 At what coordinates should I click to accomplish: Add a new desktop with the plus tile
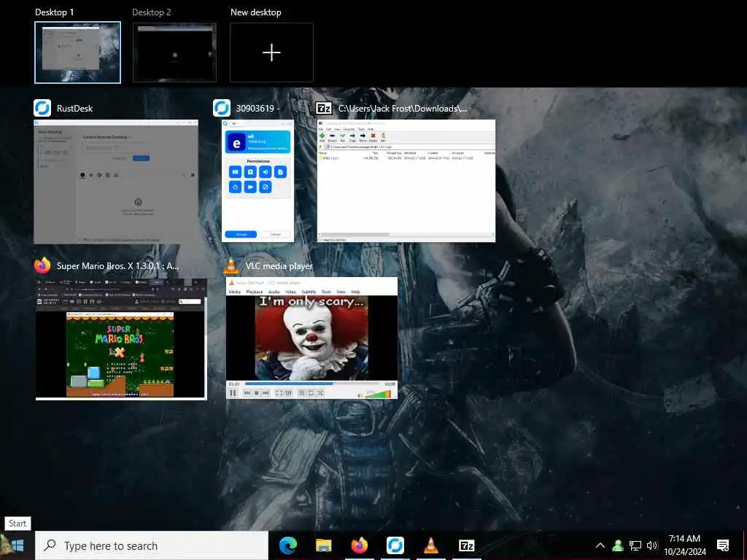pyautogui.click(x=271, y=52)
